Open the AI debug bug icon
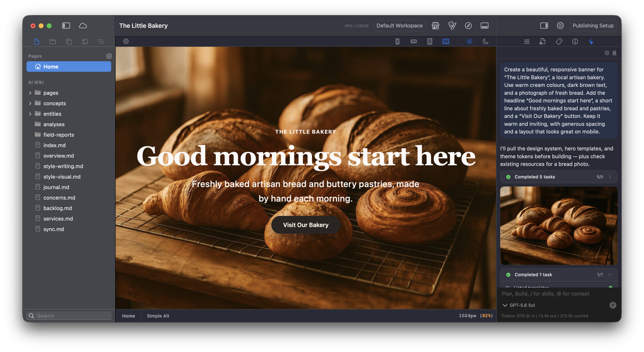 (614, 53)
